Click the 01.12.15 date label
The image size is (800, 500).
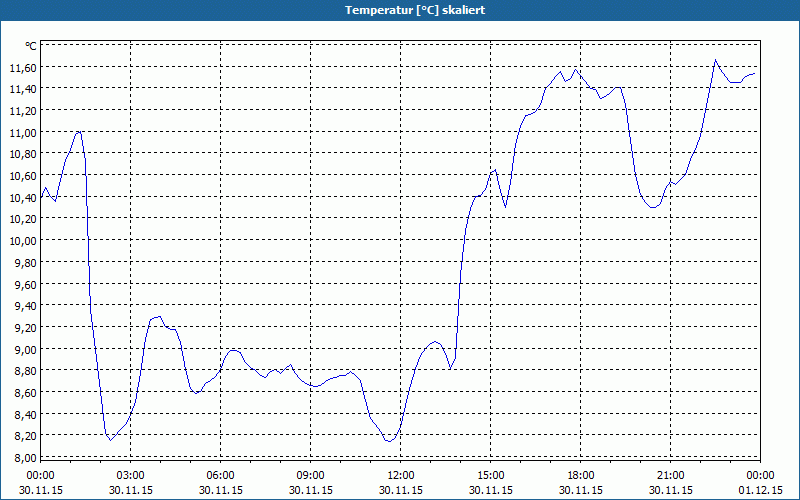(x=760, y=490)
